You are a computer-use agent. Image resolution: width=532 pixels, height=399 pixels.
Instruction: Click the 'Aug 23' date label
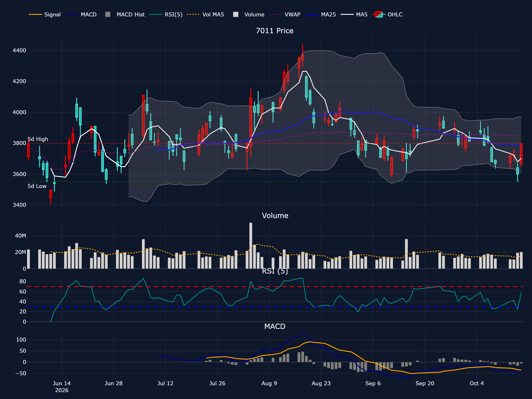pyautogui.click(x=321, y=383)
